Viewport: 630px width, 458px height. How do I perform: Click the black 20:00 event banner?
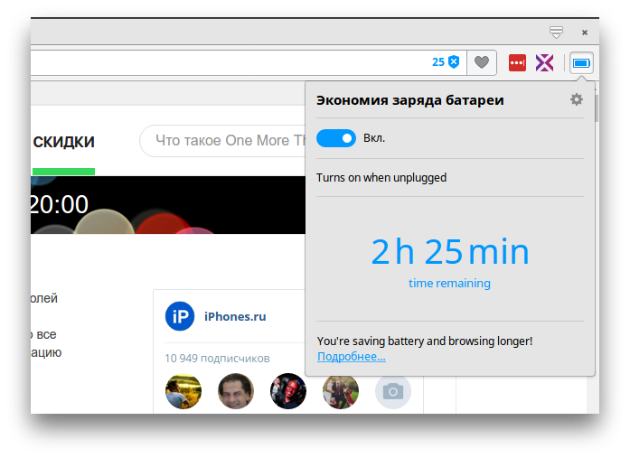coord(168,205)
